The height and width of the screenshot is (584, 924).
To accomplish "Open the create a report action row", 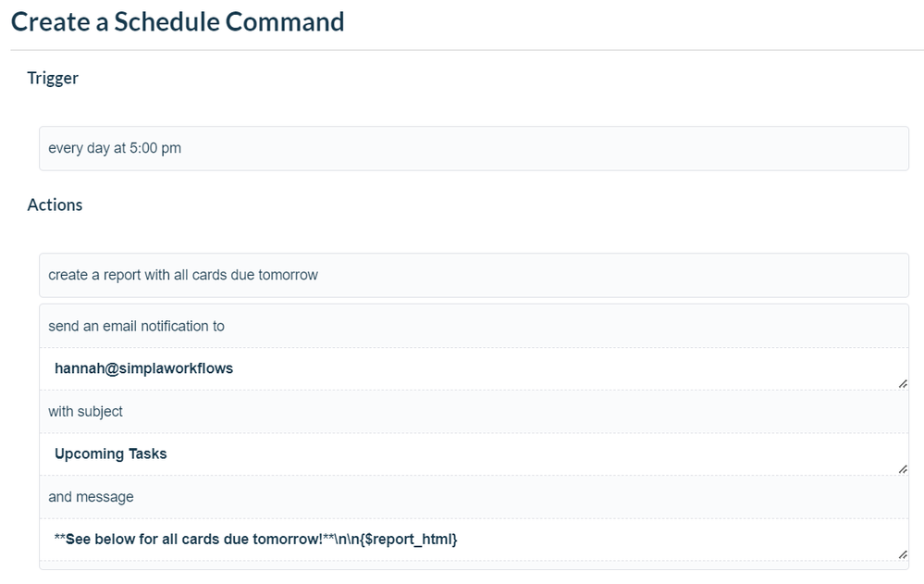I will tap(474, 276).
